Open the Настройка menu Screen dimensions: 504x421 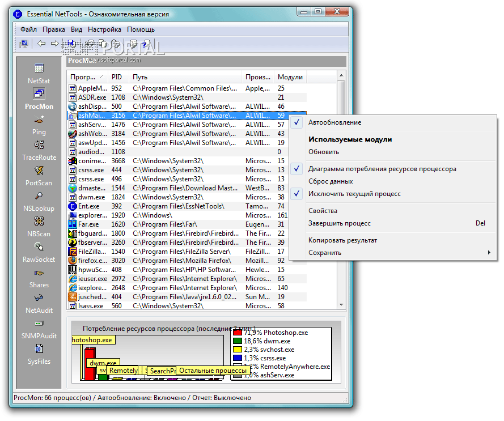[x=104, y=29]
